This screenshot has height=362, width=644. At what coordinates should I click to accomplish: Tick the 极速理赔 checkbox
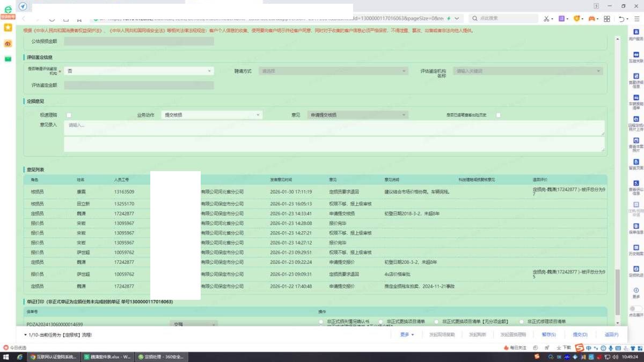pyautogui.click(x=69, y=115)
